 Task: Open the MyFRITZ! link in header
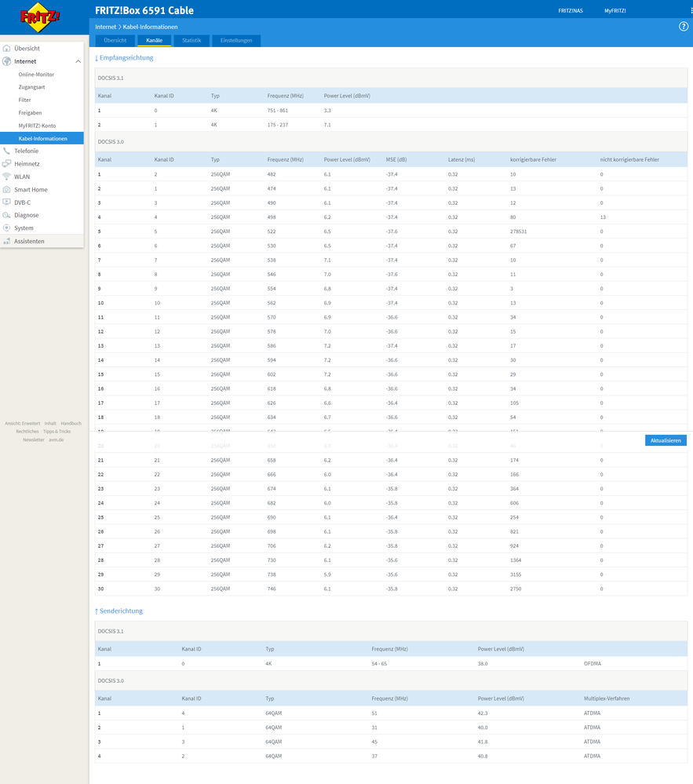click(615, 10)
